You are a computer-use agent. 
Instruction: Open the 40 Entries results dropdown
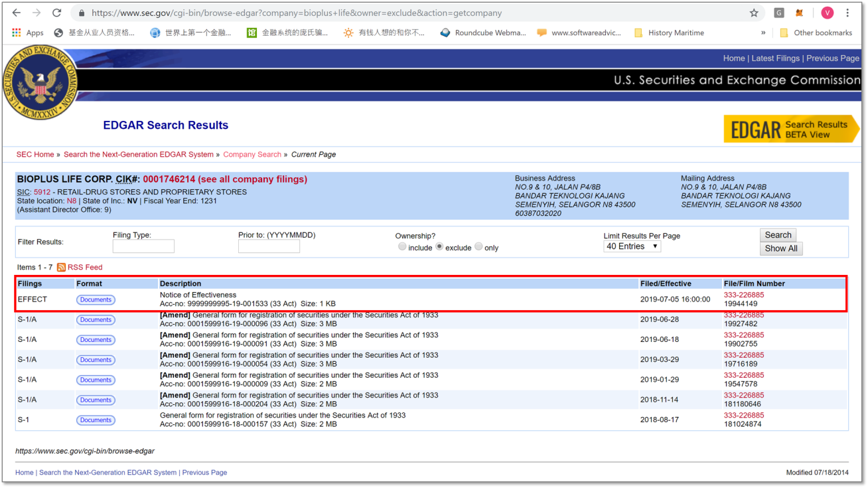[x=632, y=246]
